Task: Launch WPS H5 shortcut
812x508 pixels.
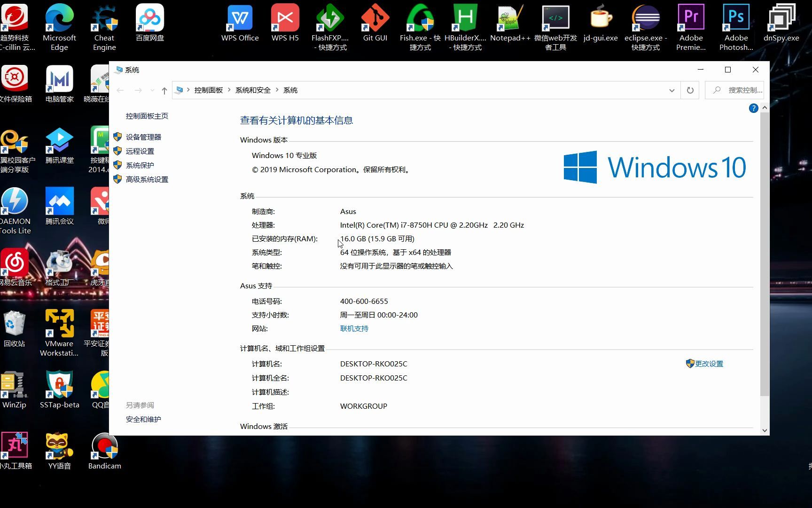Action: click(x=285, y=23)
